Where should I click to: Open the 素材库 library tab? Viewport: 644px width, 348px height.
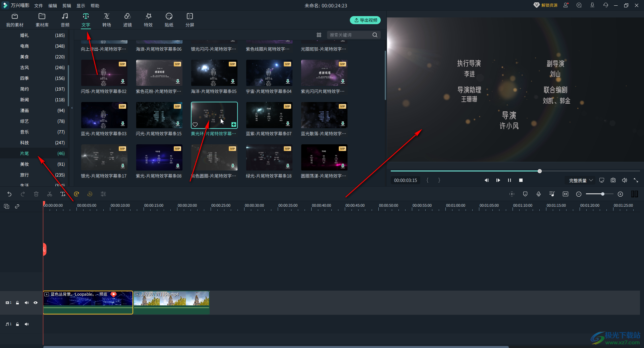tap(42, 20)
